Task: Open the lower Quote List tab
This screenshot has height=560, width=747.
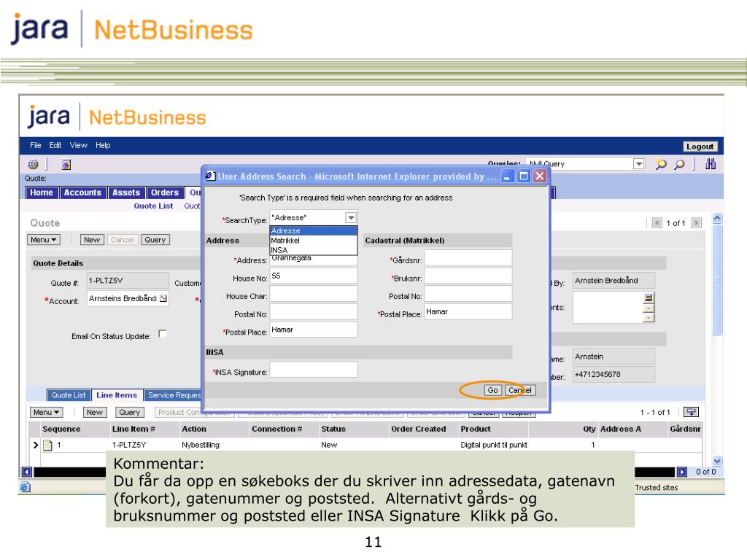Action: 69,395
